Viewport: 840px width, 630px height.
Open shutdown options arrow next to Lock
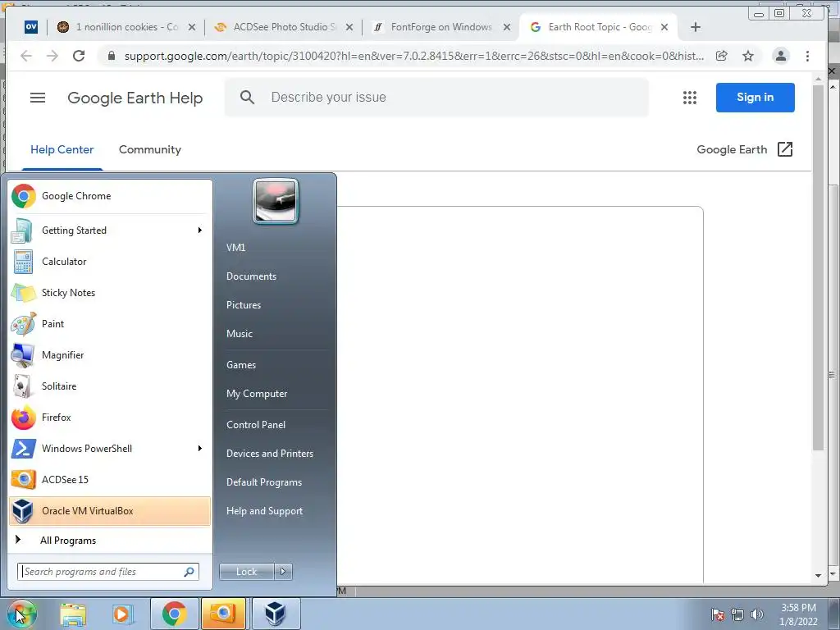[x=283, y=572]
